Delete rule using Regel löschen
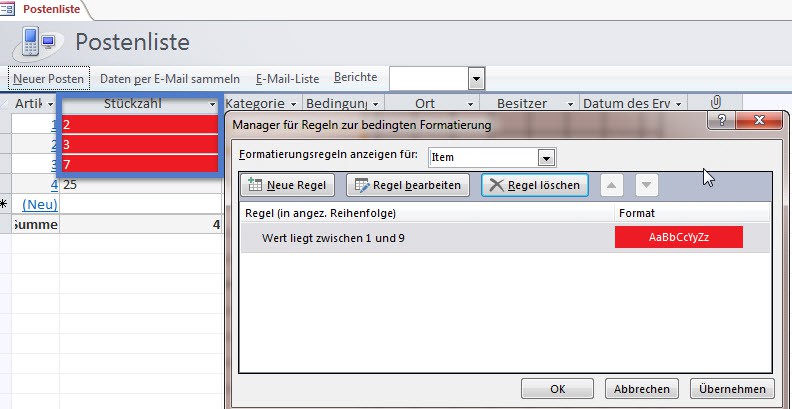Image resolution: width=792 pixels, height=409 pixels. 534,185
